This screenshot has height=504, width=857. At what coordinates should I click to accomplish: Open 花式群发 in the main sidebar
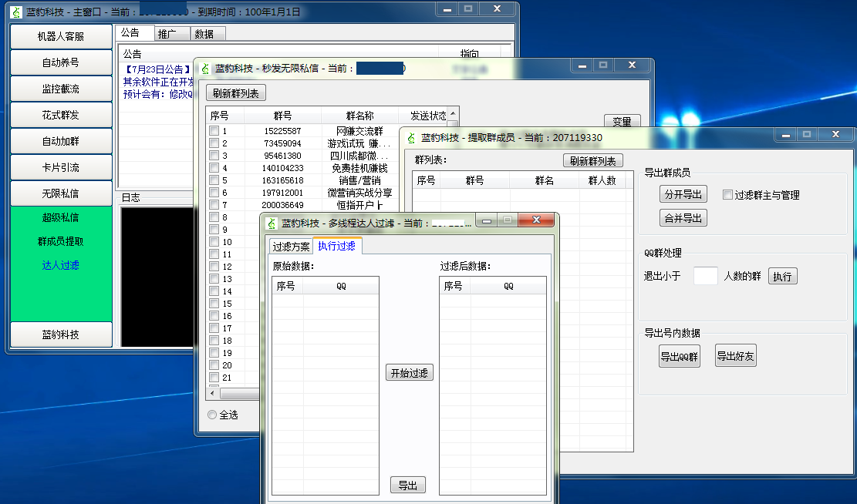[61, 115]
